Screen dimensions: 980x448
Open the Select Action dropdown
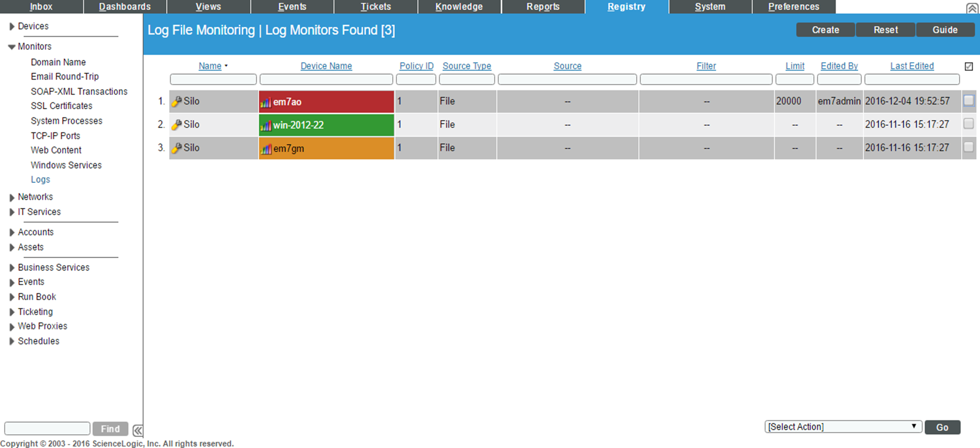[x=843, y=426]
